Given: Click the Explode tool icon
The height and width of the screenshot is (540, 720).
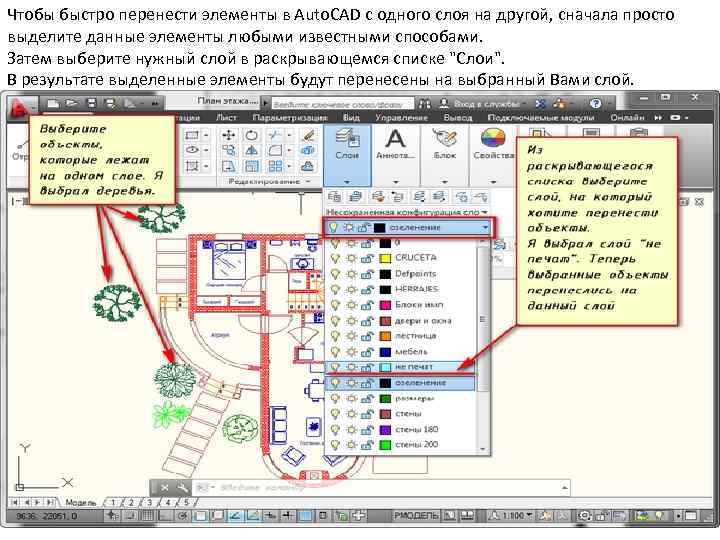Looking at the screenshot, I should [308, 151].
